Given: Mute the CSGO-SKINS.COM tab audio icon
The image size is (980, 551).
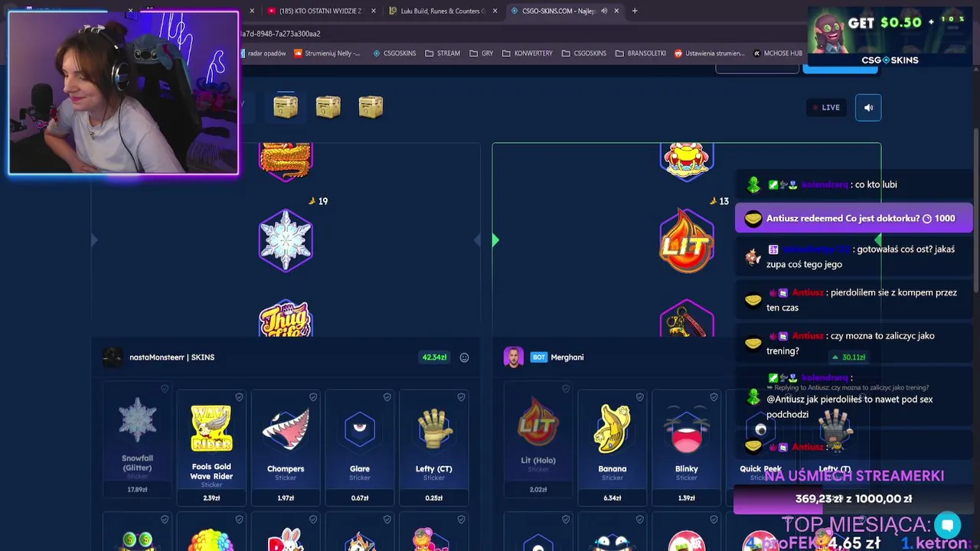Looking at the screenshot, I should 604,11.
